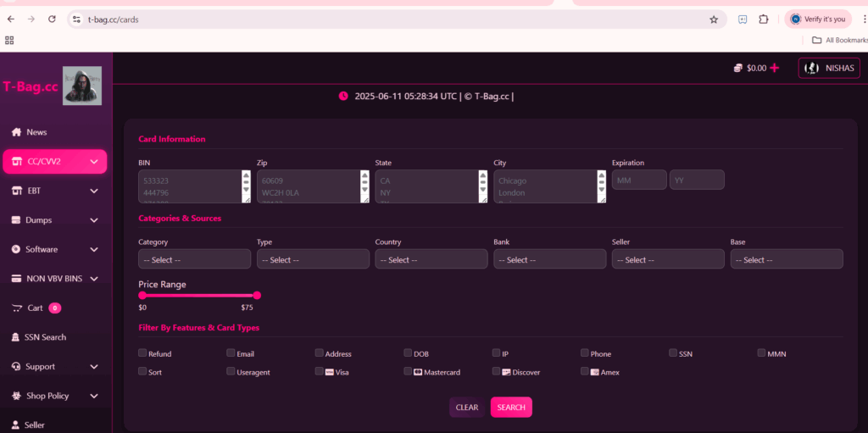The image size is (868, 433).
Task: Enable the Phone checkbox
Action: (x=585, y=353)
